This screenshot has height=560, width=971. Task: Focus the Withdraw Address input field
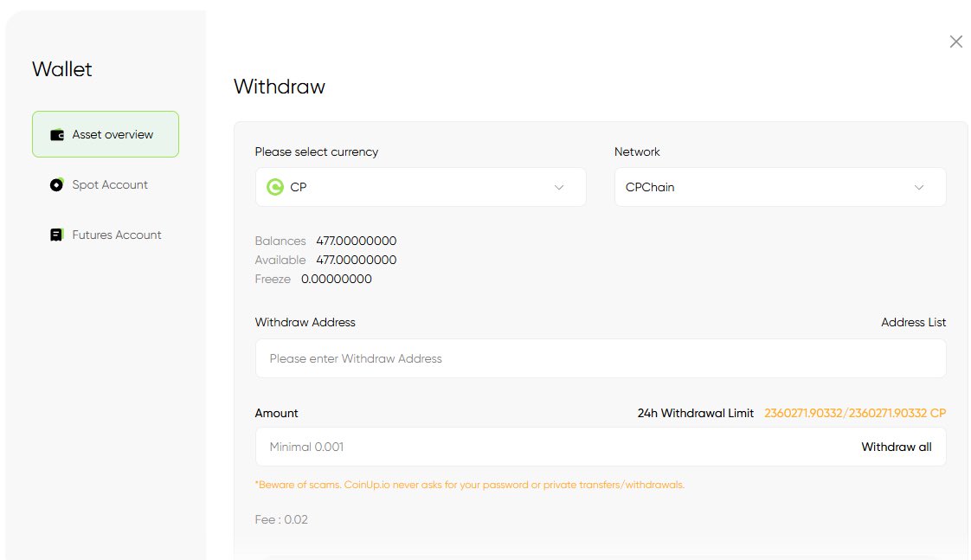pyautogui.click(x=601, y=358)
